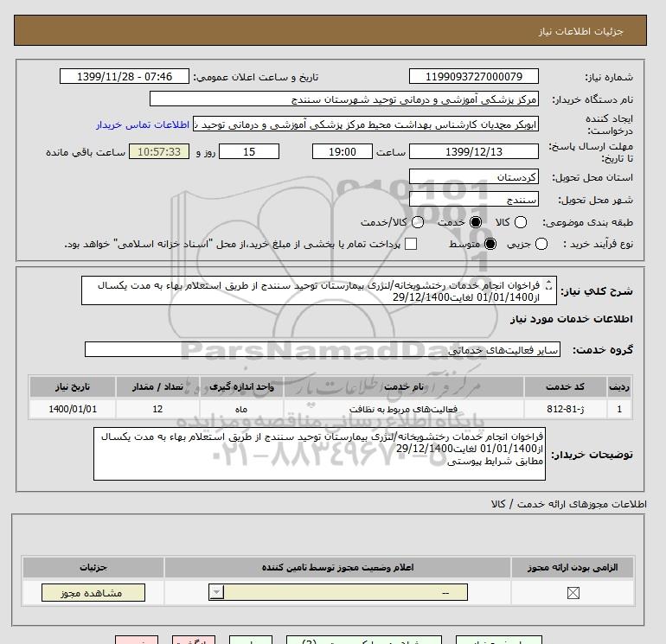Click the quantity cell 12
666x644 pixels.
click(x=157, y=409)
